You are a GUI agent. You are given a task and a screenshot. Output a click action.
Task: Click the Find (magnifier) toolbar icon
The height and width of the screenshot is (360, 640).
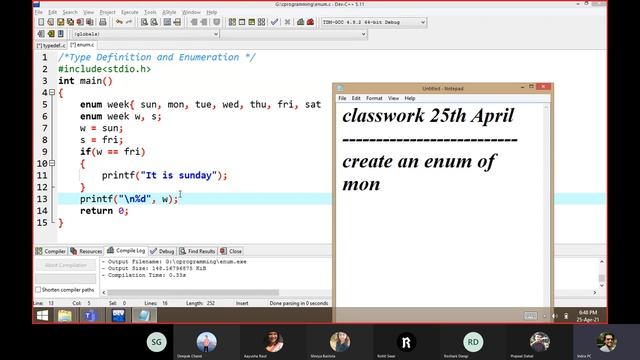tap(144, 22)
